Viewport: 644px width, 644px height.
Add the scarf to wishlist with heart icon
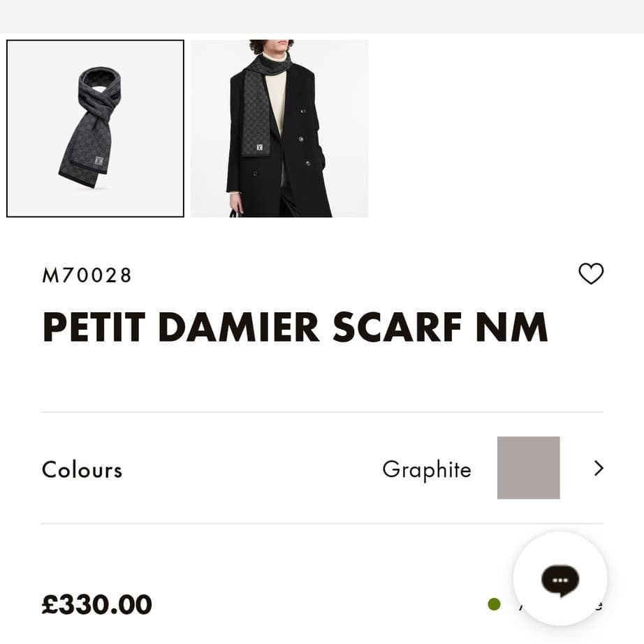click(591, 274)
